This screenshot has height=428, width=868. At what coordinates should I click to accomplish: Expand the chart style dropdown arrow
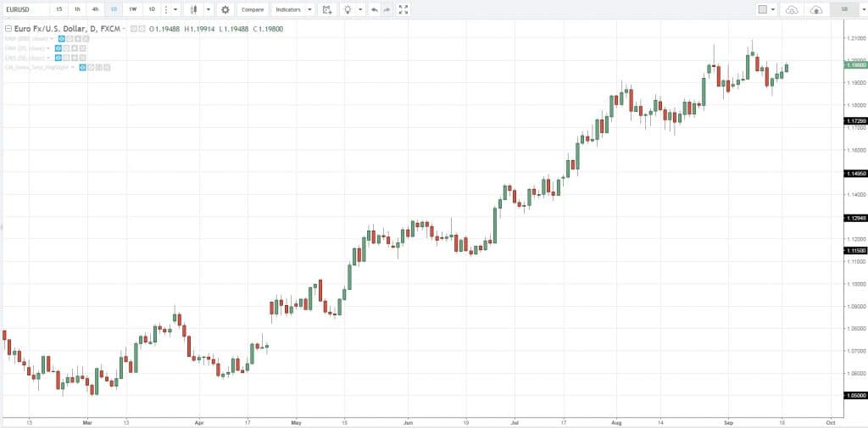tap(208, 9)
